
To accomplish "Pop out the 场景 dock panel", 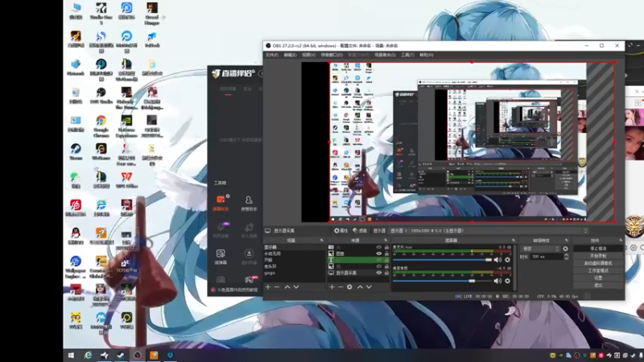I will 321,240.
